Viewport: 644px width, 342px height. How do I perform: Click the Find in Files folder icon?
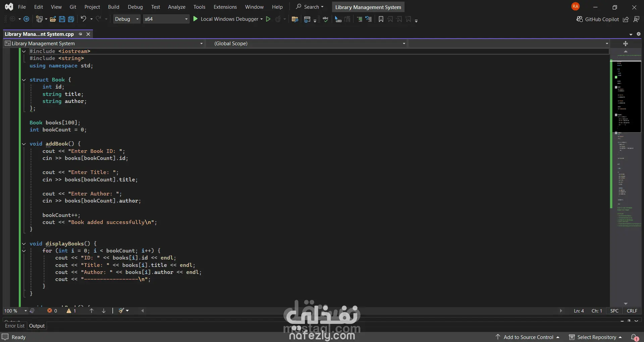pos(295,19)
